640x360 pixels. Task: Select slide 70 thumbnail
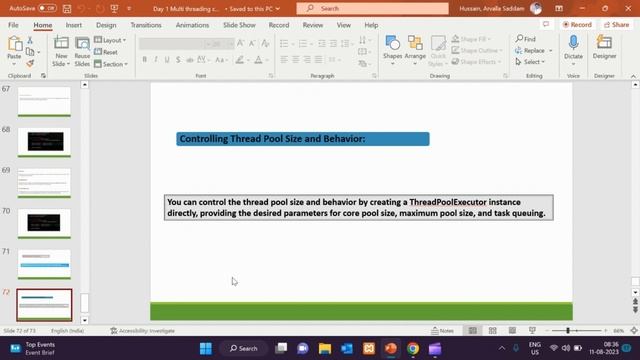[44, 223]
